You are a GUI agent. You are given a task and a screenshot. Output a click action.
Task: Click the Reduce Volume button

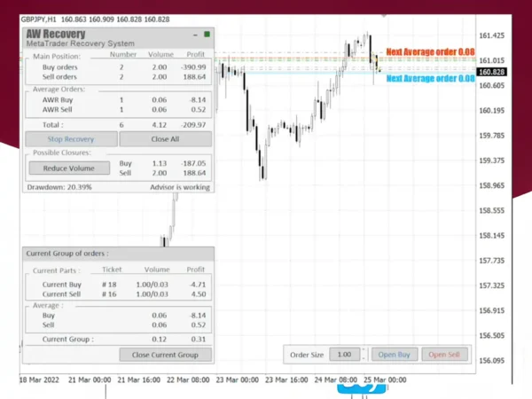(x=69, y=168)
